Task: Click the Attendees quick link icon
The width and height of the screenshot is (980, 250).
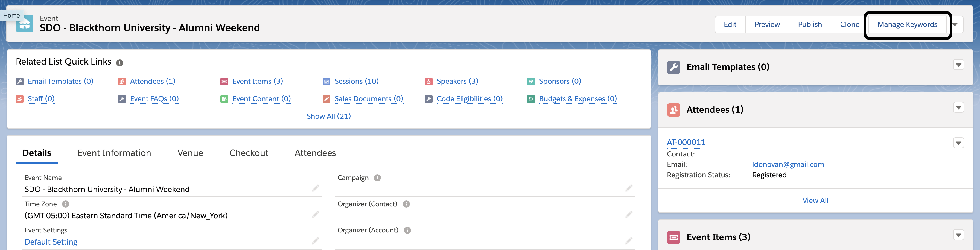Action: (122, 82)
